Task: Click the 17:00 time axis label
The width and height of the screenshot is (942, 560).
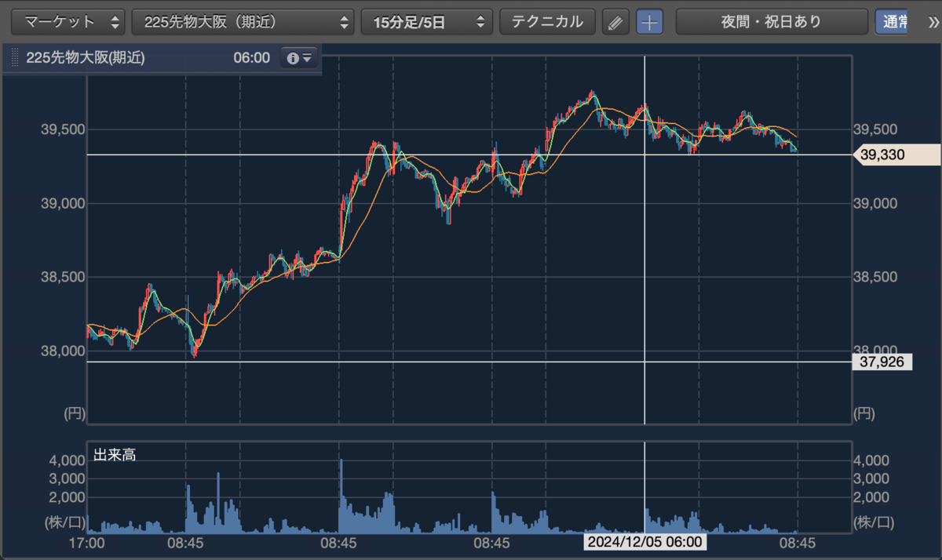Action: pos(86,542)
